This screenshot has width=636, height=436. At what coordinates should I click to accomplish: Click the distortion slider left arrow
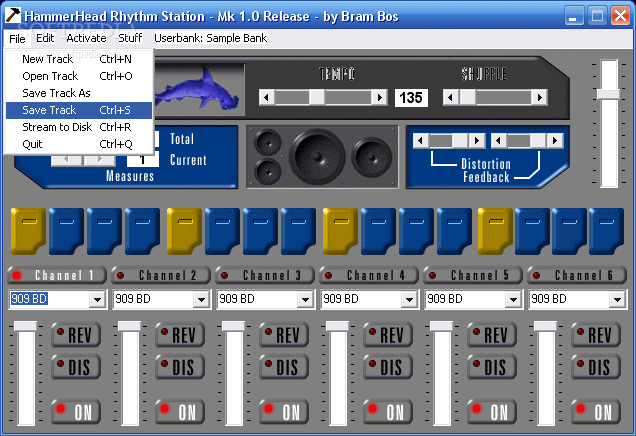coord(421,141)
